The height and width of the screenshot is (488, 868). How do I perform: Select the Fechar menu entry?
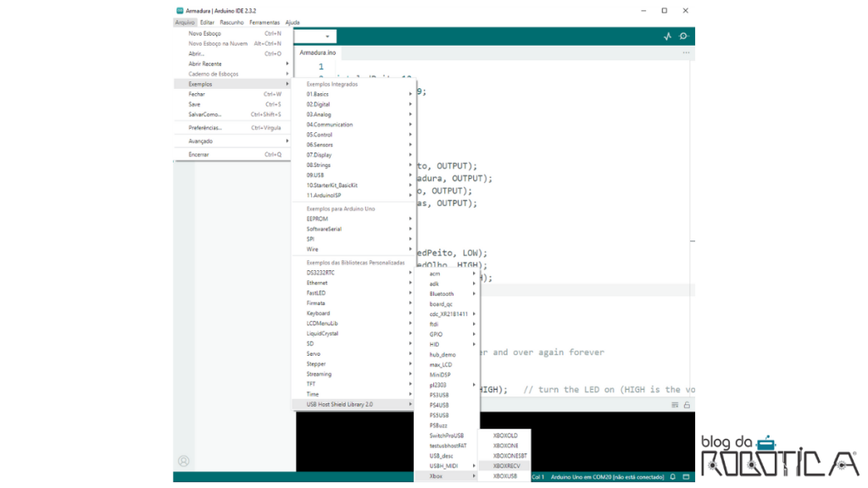[x=232, y=95]
